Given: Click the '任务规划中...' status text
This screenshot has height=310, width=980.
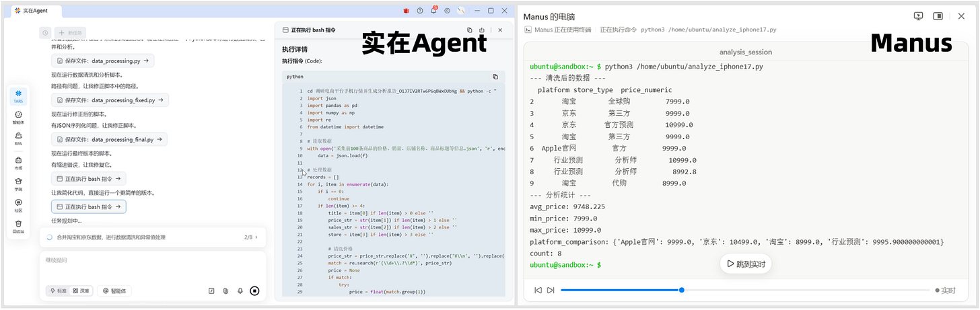Looking at the screenshot, I should (66, 221).
